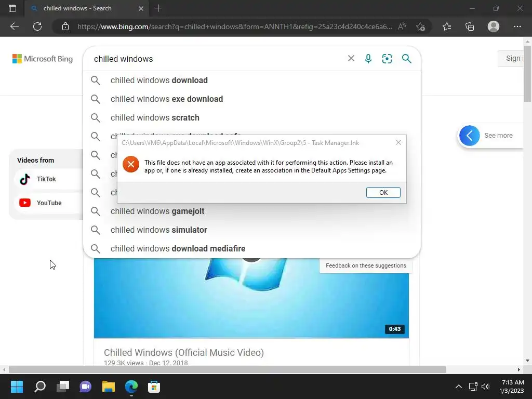Viewport: 532px width, 399px height.
Task: Expand the 'See more' side panel
Action: coord(490,136)
